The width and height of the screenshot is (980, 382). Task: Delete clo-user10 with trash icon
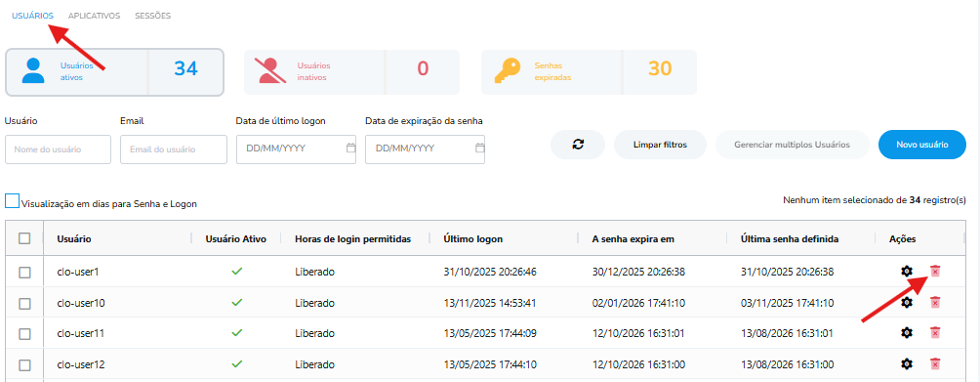click(935, 302)
